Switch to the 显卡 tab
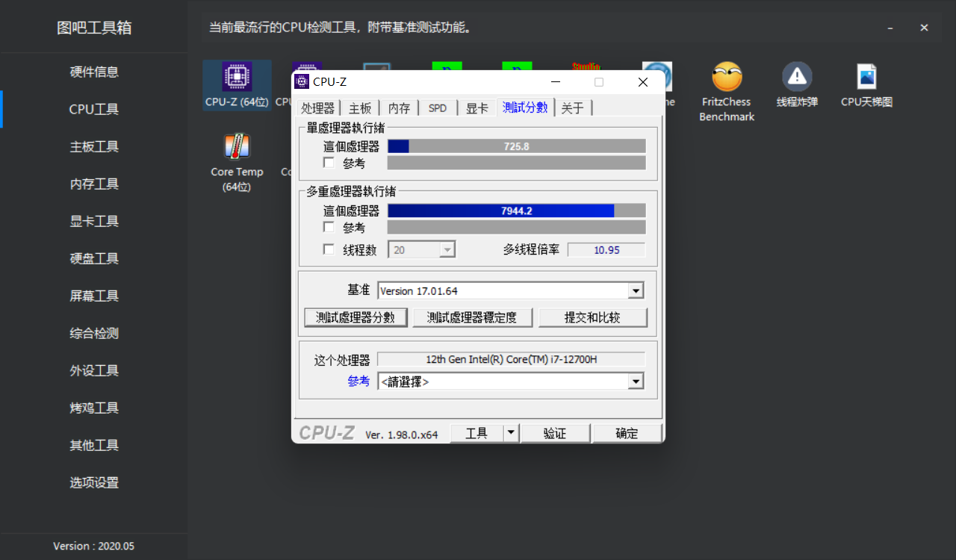 click(x=477, y=108)
